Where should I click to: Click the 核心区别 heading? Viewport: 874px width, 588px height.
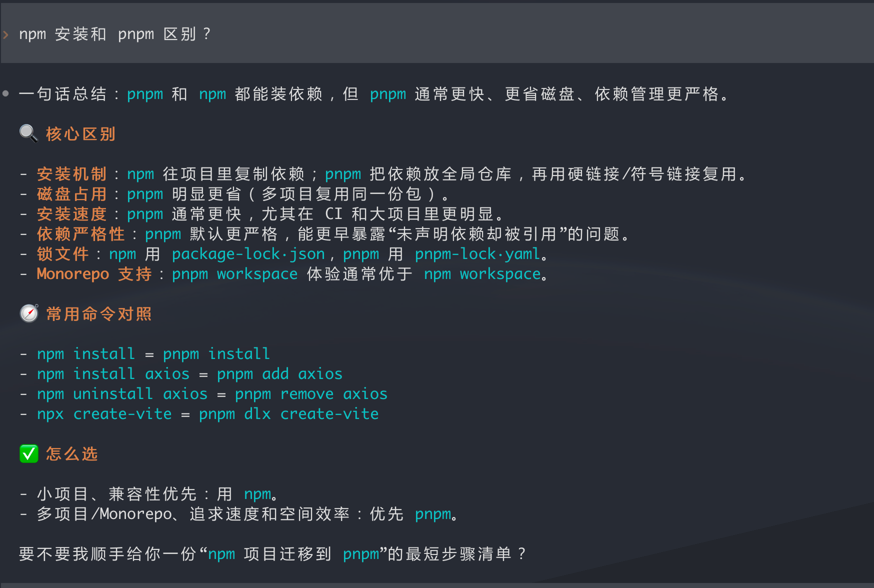(x=80, y=134)
